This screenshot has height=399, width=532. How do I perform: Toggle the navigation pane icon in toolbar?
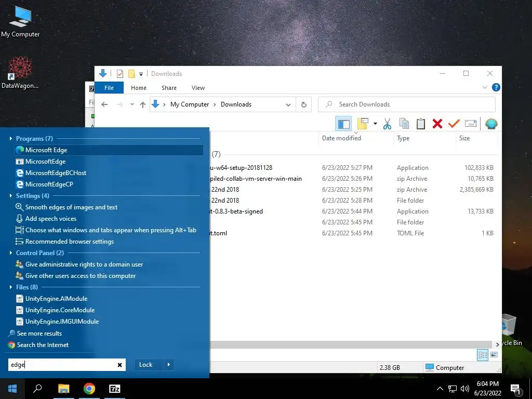tap(343, 124)
